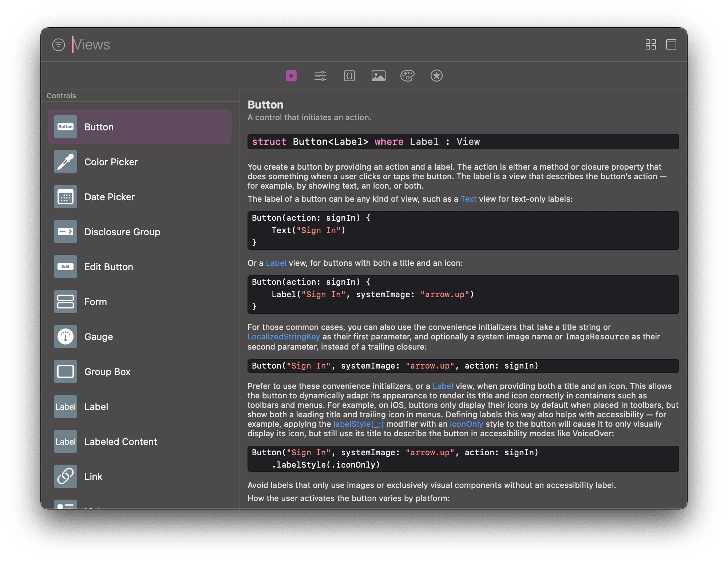Open the code Snippets library tab
Screen dimensions: 728x563
point(349,76)
